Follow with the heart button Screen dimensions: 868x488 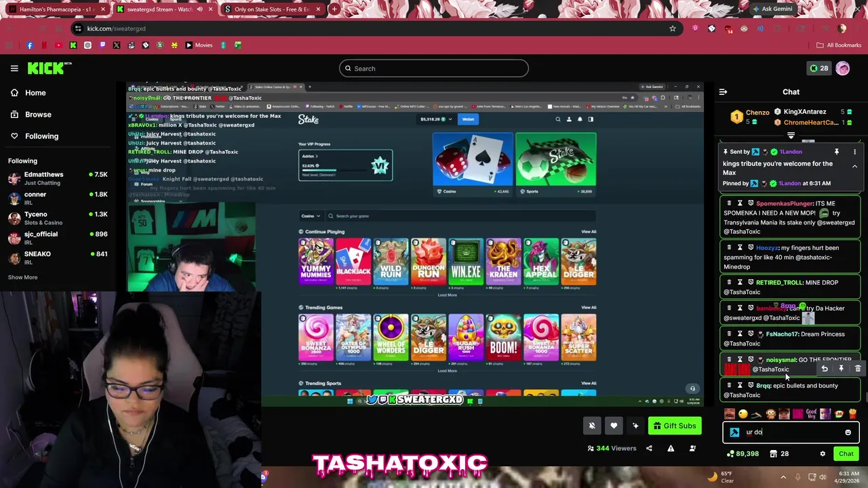pos(614,426)
